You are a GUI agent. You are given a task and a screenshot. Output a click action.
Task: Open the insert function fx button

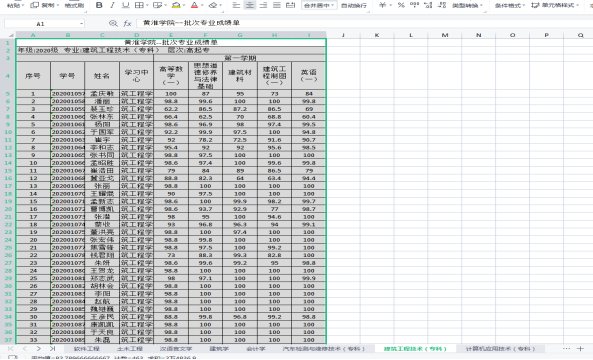[x=127, y=23]
